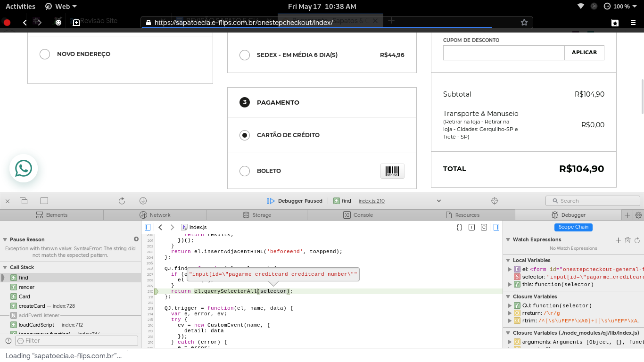This screenshot has height=362, width=644.
Task: Bookmark page star icon in address bar
Action: point(524,22)
